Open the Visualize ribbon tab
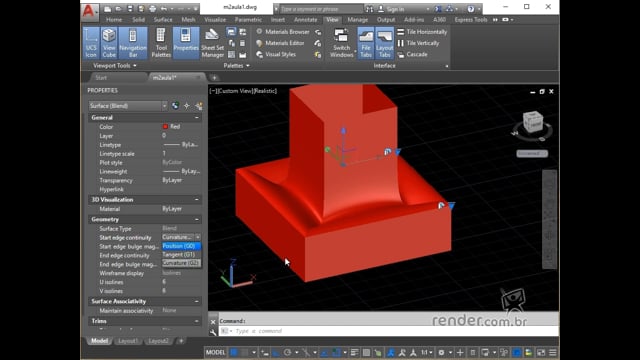The height and width of the screenshot is (360, 640). pyautogui.click(x=215, y=20)
